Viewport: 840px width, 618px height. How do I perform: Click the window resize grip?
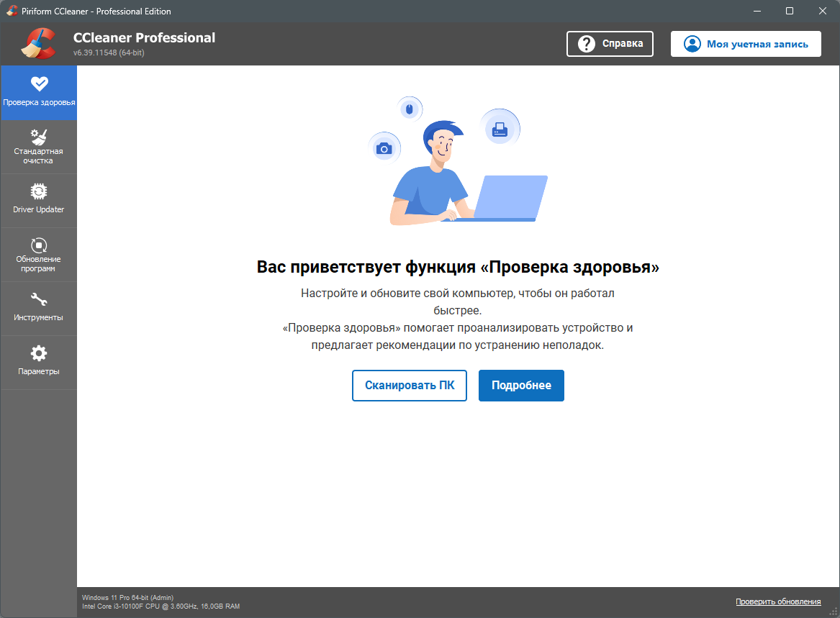coord(834,612)
